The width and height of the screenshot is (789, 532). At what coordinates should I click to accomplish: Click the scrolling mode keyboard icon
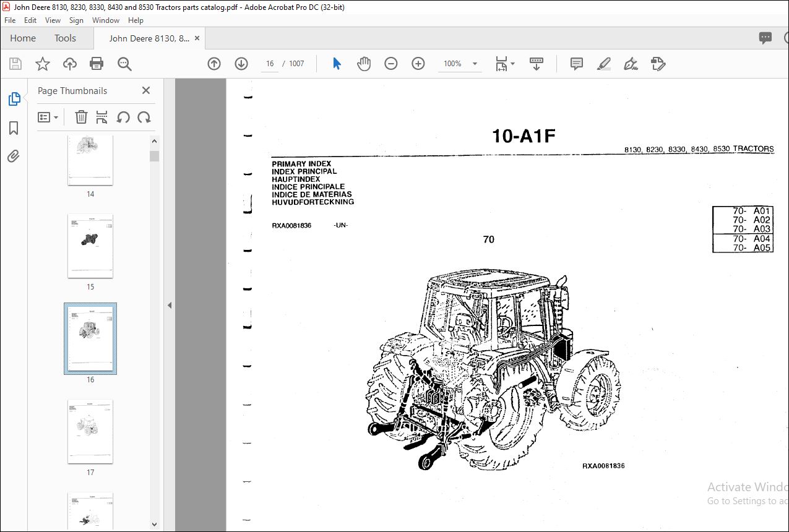click(x=537, y=64)
